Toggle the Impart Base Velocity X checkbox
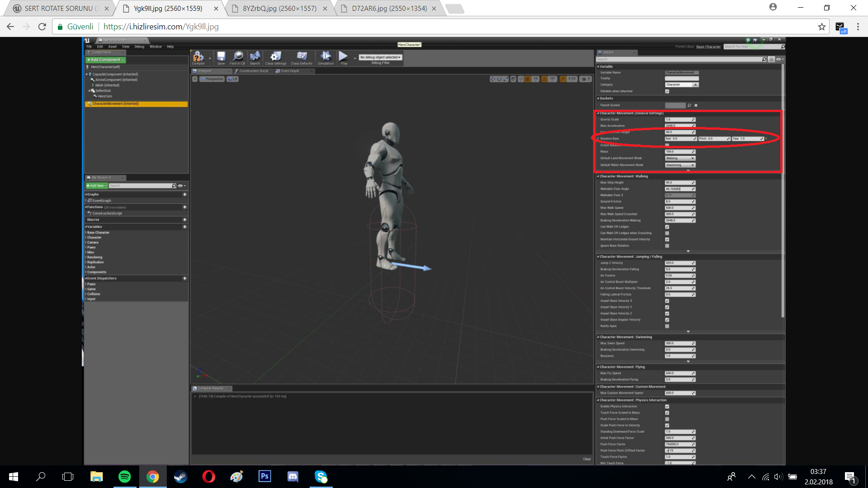 (x=667, y=301)
